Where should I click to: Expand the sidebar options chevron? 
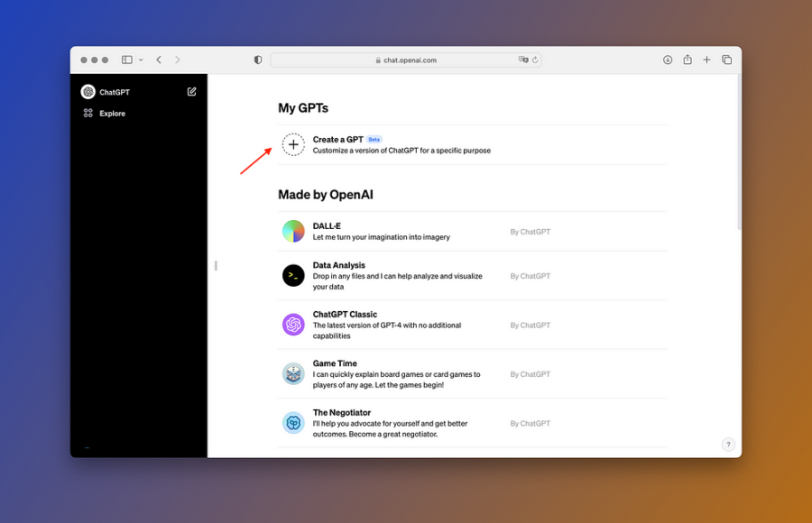point(140,60)
